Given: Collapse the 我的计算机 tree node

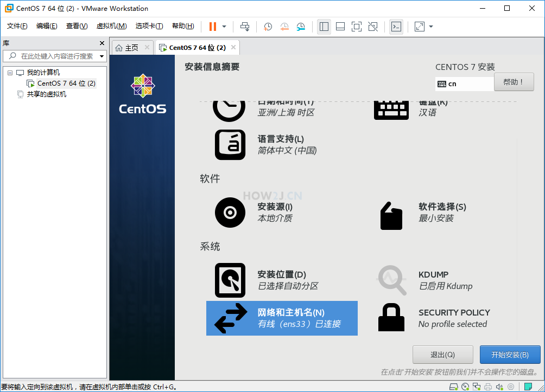Looking at the screenshot, I should 9,72.
